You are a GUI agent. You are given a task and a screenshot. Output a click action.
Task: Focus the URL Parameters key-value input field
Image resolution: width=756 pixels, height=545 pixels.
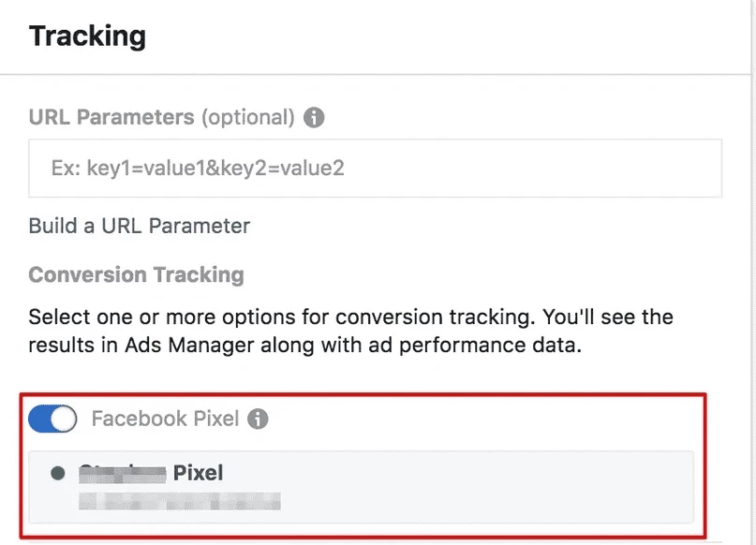375,169
